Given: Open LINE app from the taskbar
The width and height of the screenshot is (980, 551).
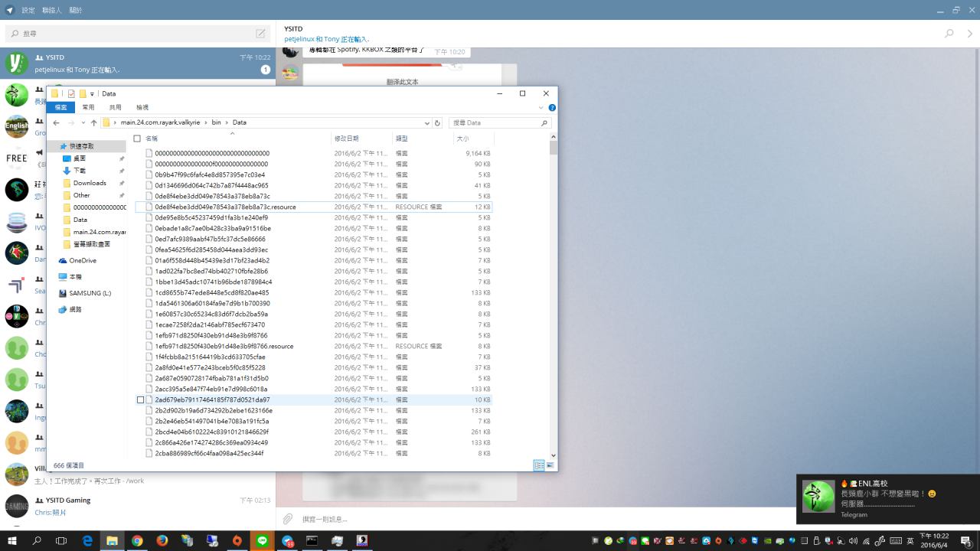Looking at the screenshot, I should coord(262,540).
